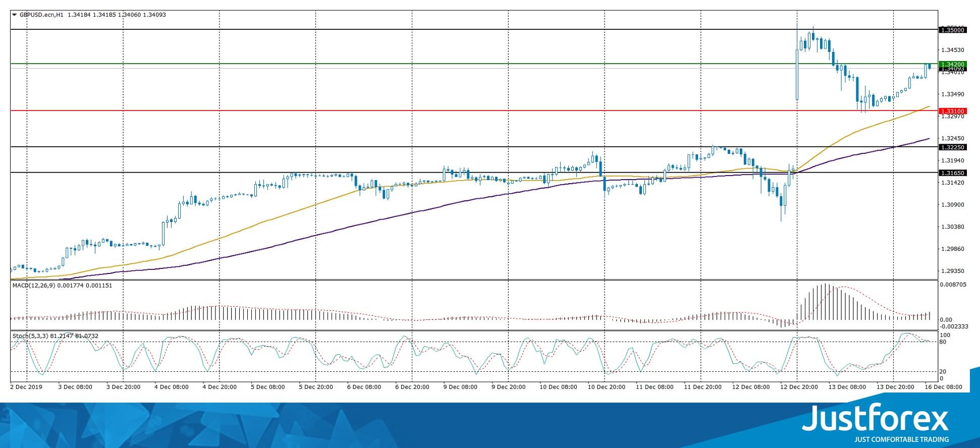Click the 1.31940 price axis value
This screenshot has height=448, width=980.
click(x=953, y=160)
